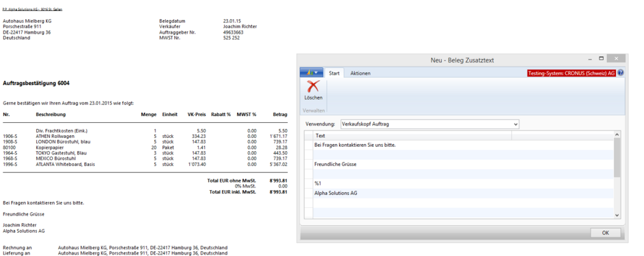Image resolution: width=644 pixels, height=256 pixels.
Task: Select the '%1' row in grid
Action: pos(463,183)
